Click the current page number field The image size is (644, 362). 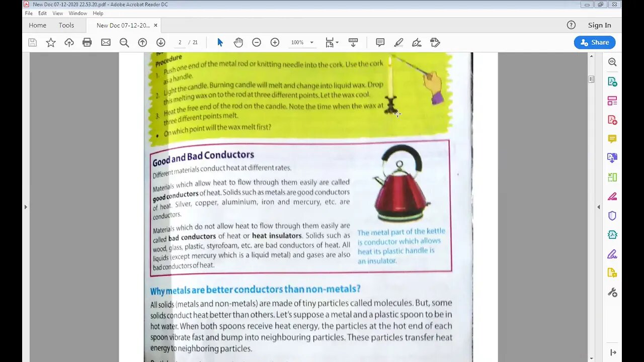[x=180, y=43]
